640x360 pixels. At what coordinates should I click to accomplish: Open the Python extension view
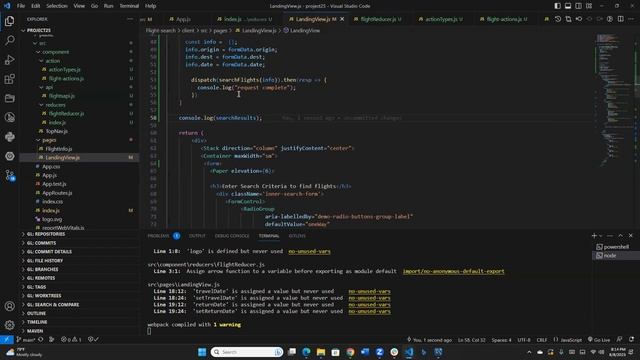coord(9,137)
